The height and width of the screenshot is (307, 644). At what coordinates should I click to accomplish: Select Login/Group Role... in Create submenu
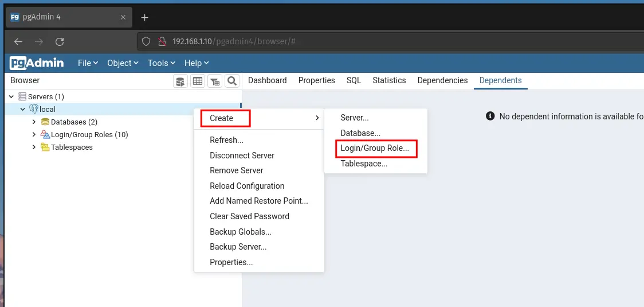tap(376, 149)
